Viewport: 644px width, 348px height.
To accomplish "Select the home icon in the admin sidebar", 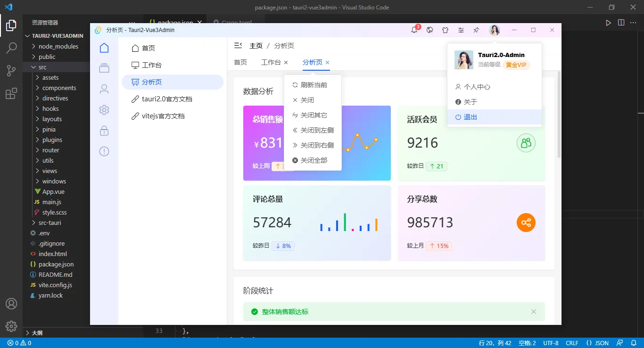I will coord(104,48).
